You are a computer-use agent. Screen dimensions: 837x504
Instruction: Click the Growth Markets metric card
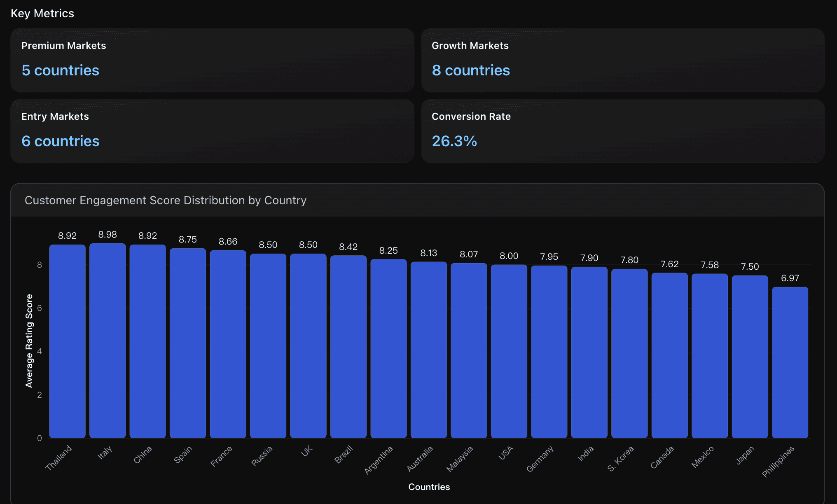tap(622, 60)
